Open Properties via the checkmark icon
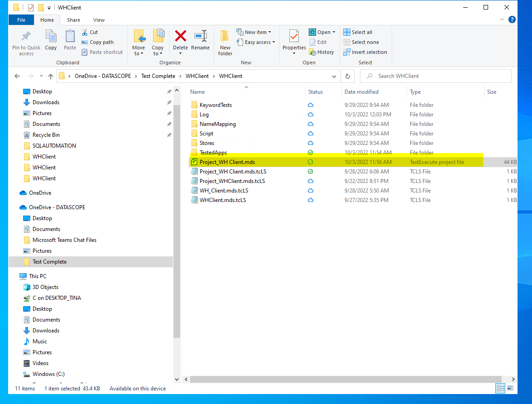This screenshot has height=404, width=532. [294, 36]
